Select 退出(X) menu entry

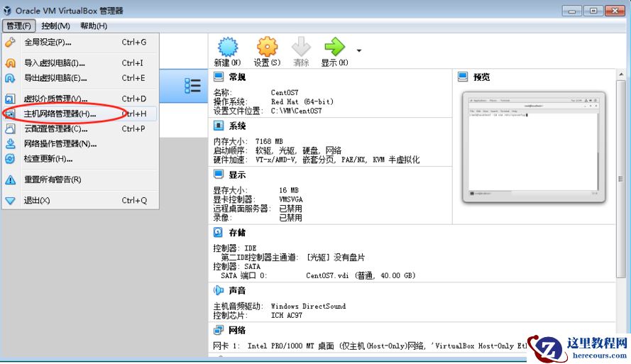click(80, 200)
